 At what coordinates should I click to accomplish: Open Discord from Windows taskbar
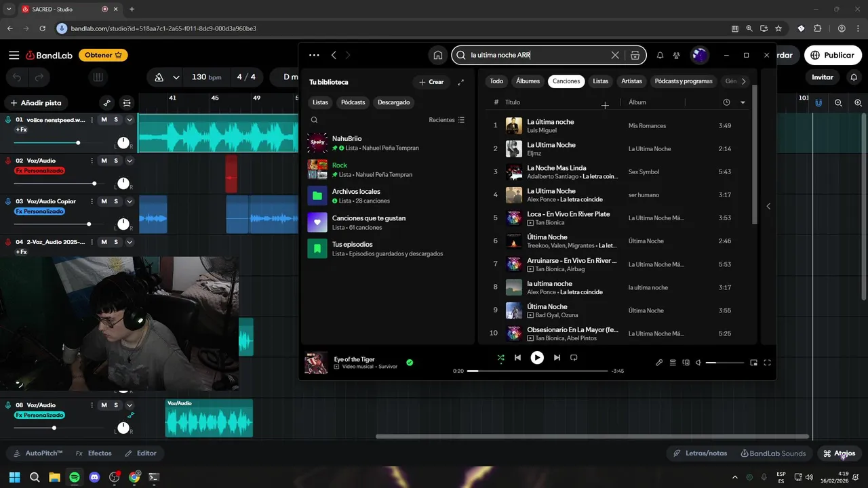(94, 477)
